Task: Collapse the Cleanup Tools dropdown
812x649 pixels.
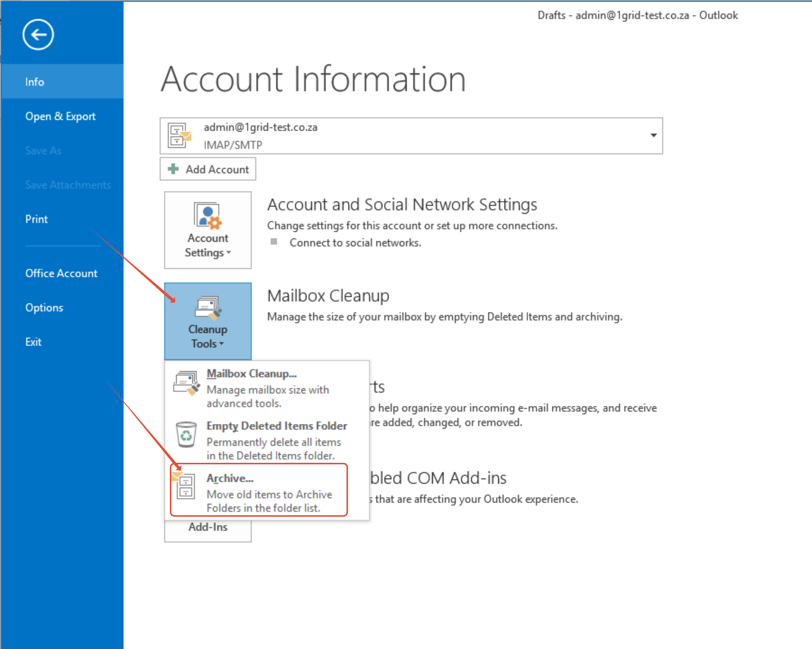Action: 208,337
